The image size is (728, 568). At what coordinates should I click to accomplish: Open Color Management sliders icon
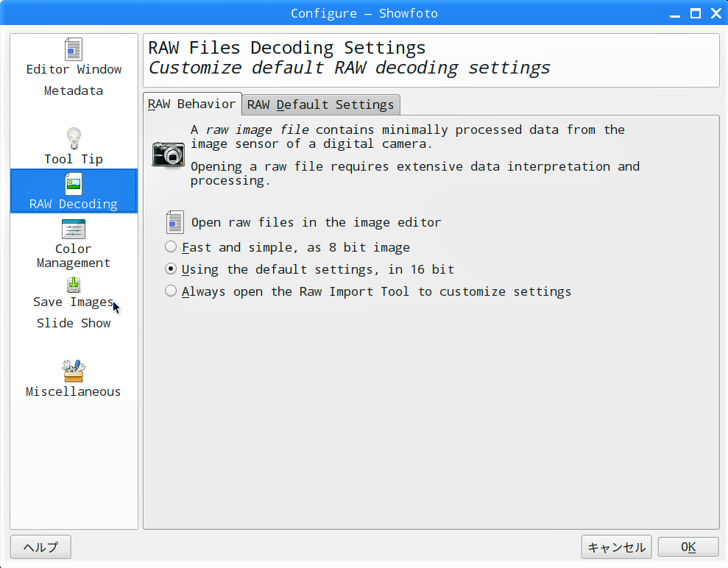74,229
